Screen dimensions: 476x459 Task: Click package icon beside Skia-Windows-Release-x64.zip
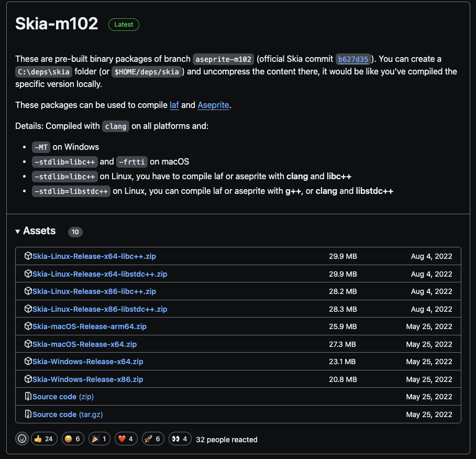28,361
